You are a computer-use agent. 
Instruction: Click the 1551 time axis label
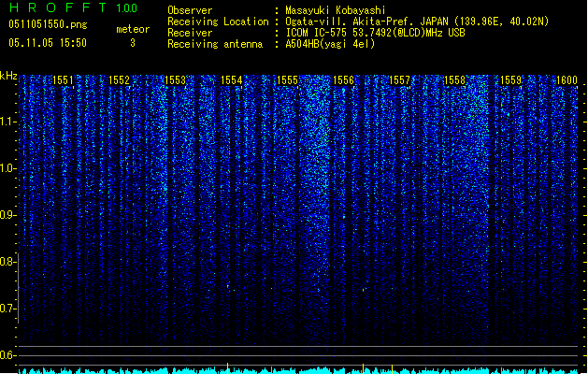coord(63,80)
